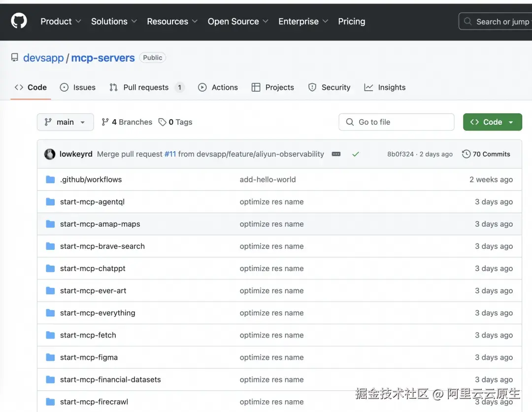The width and height of the screenshot is (532, 412).
Task: Click the folder icon for start-mcp-ever-art
Action: (x=50, y=290)
